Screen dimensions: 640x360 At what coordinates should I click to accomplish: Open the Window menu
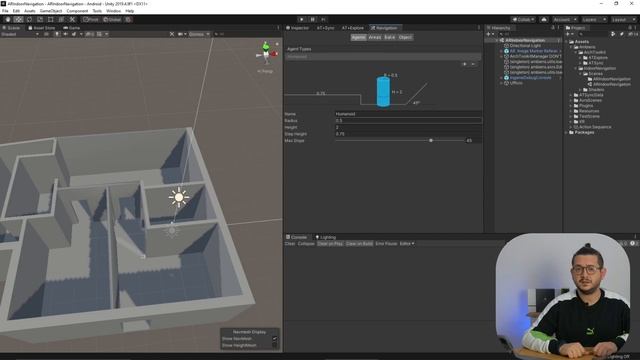tap(113, 11)
